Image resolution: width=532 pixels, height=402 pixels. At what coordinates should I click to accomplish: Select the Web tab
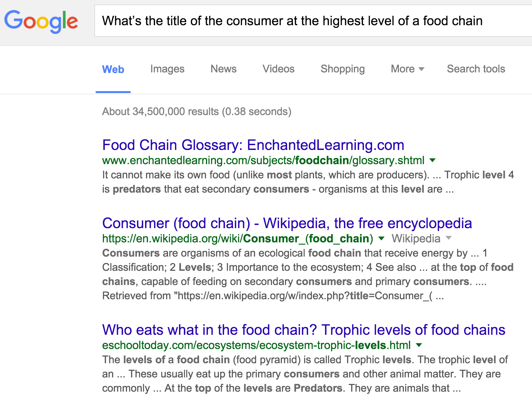[x=113, y=69]
